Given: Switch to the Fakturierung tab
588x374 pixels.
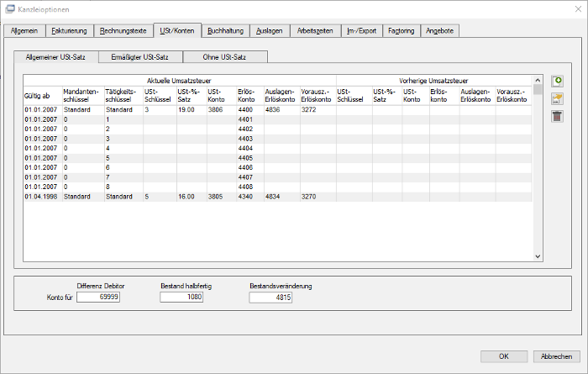Looking at the screenshot, I should [70, 31].
